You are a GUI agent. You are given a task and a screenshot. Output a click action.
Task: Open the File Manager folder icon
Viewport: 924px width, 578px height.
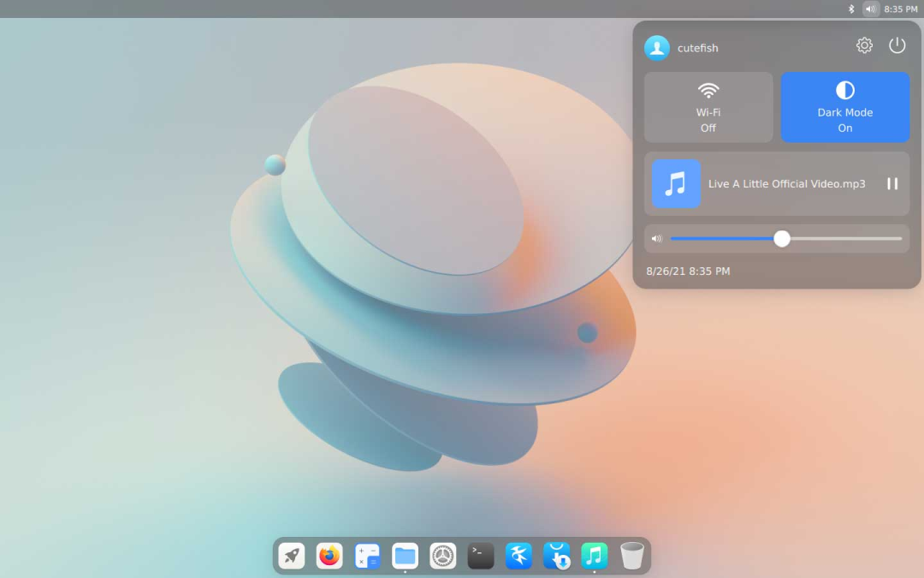(405, 556)
